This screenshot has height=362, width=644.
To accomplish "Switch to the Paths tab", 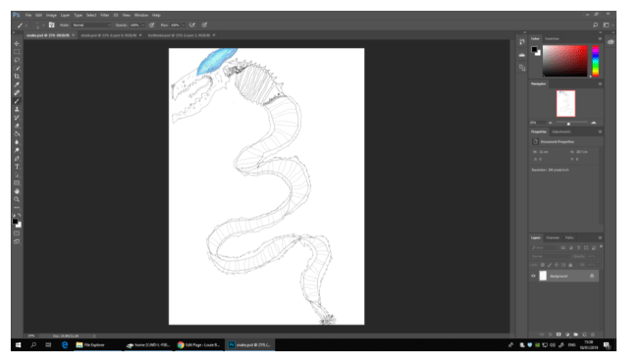I will (x=569, y=237).
